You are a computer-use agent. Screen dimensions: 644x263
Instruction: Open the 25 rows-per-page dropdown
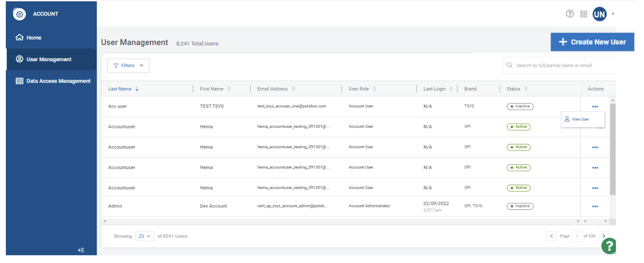coord(145,236)
